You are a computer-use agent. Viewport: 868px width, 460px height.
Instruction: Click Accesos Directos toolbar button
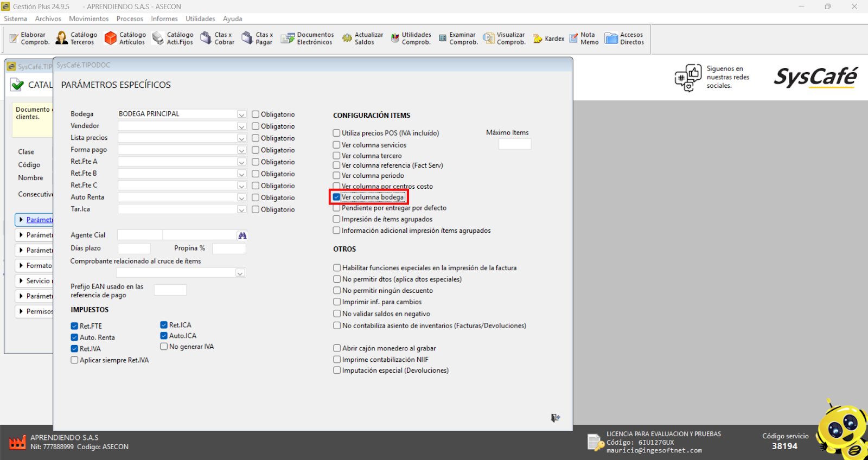624,38
